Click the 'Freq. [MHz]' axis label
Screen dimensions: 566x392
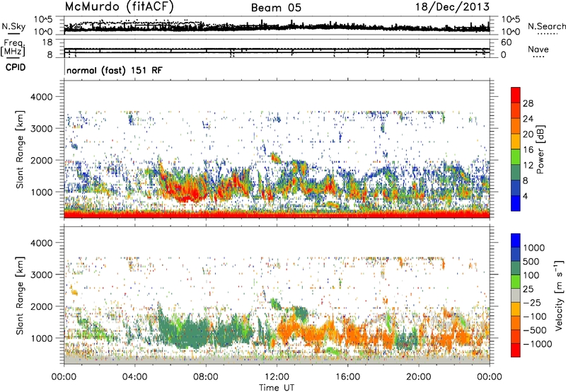pyautogui.click(x=13, y=48)
